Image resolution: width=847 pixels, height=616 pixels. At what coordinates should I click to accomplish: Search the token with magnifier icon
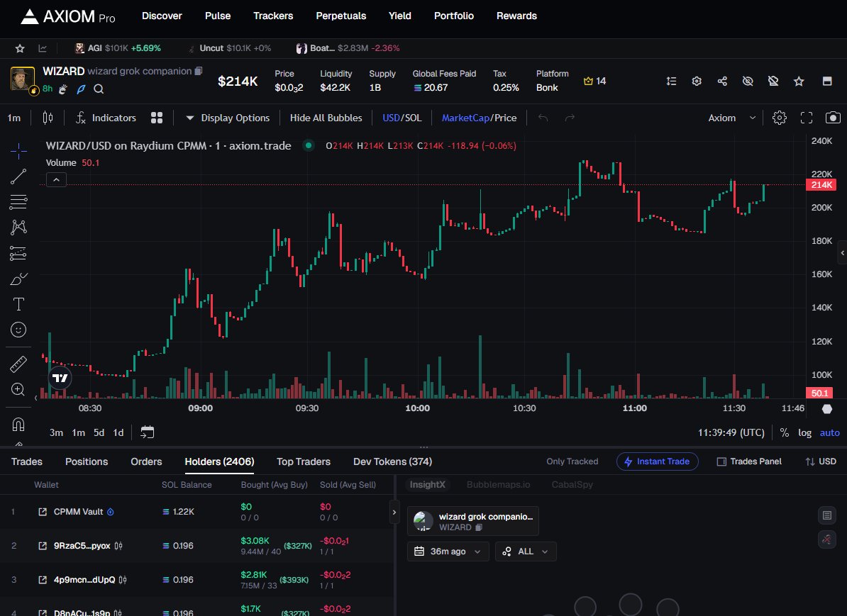(x=99, y=89)
